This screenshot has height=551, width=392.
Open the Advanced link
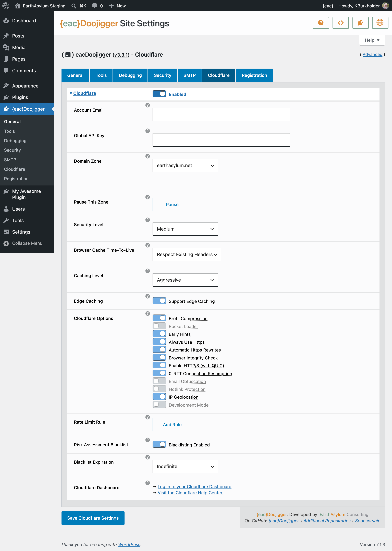pyautogui.click(x=372, y=55)
